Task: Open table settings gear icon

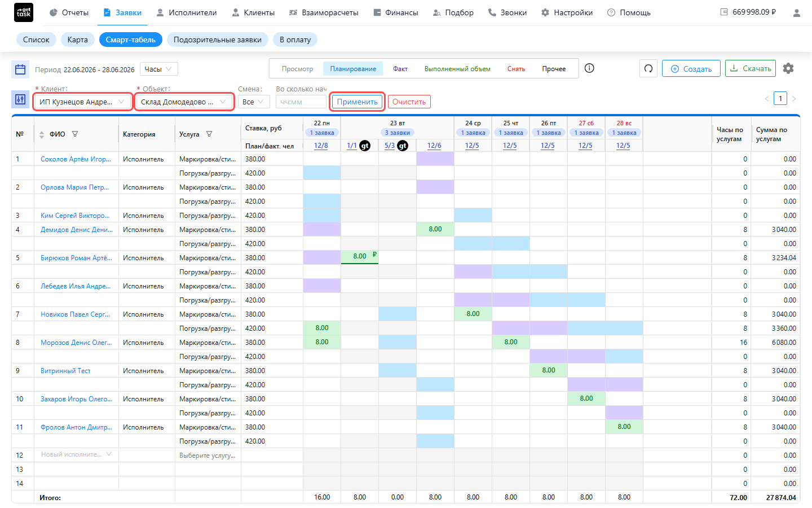Action: [x=788, y=68]
